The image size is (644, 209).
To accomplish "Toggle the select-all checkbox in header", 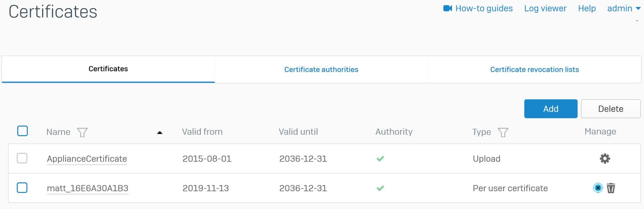I will coord(22,131).
